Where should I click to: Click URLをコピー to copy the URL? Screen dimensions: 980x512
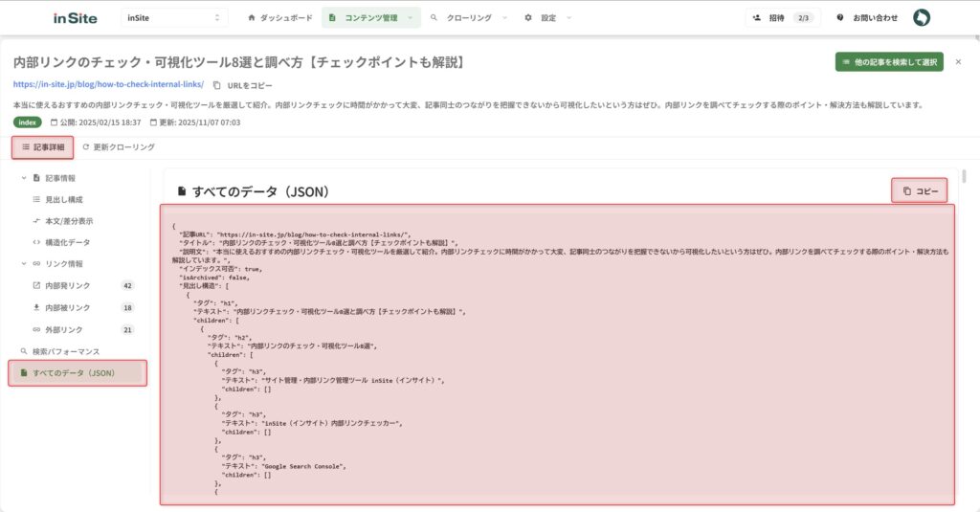[x=242, y=85]
